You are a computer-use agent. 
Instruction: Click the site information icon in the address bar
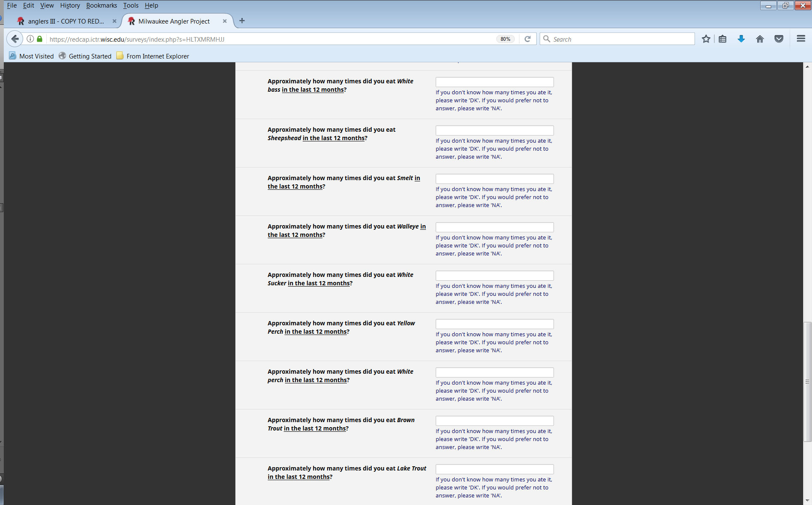(x=30, y=39)
